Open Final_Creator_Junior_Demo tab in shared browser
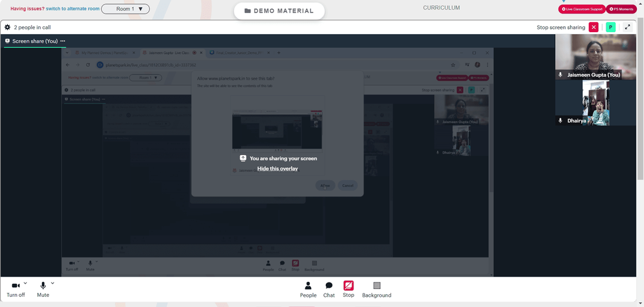Viewport: 644px width, 307px height. [x=239, y=53]
